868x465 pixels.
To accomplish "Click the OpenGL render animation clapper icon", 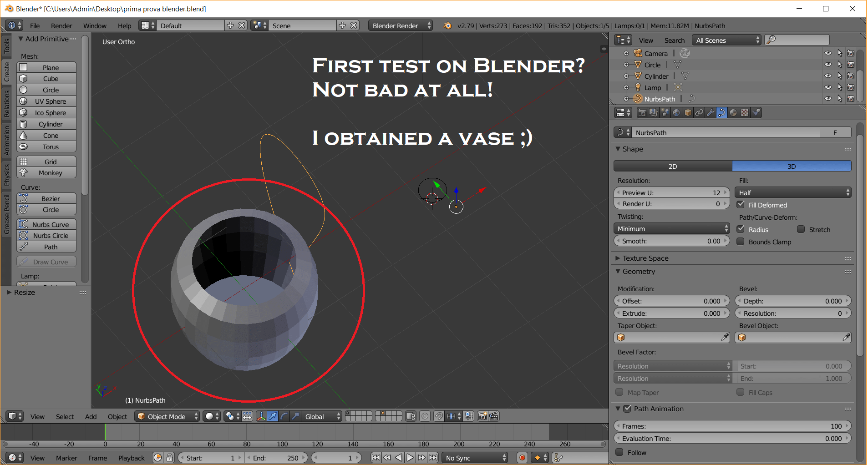I will 494,416.
